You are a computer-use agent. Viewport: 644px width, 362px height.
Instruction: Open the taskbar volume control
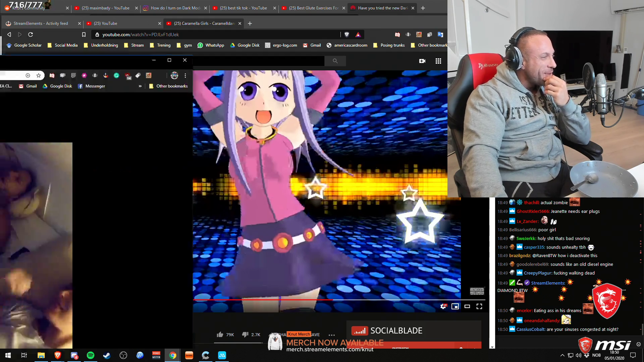point(578,355)
